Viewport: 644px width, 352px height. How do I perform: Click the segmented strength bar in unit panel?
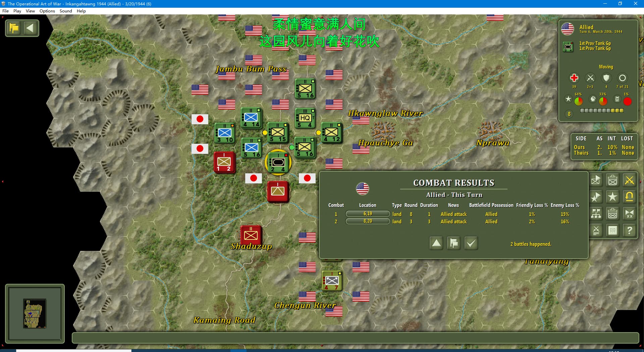602,111
